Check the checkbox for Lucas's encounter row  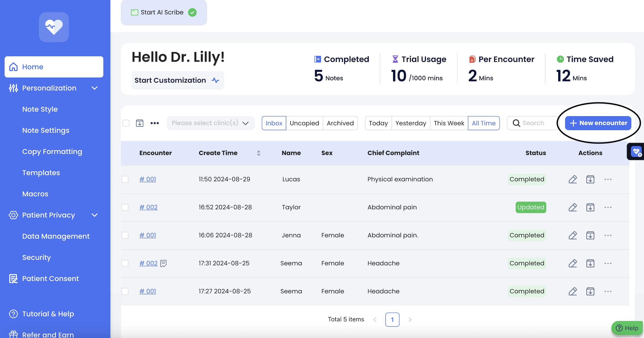125,179
